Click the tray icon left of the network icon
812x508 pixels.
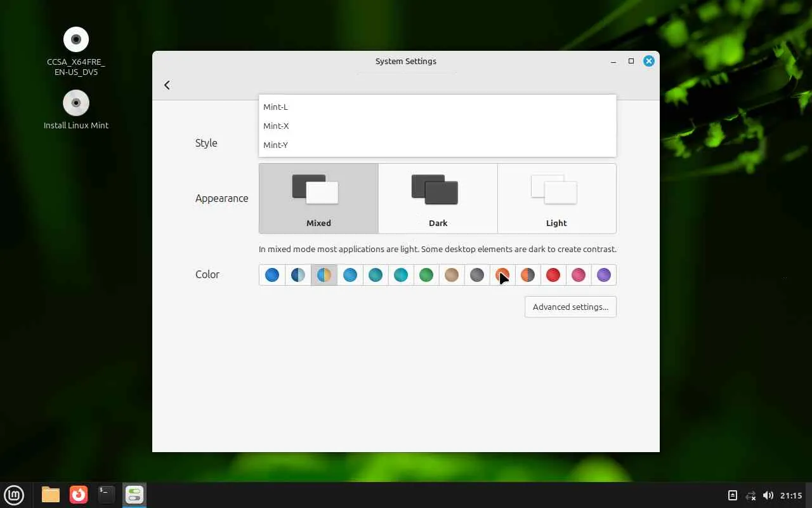[x=733, y=495]
